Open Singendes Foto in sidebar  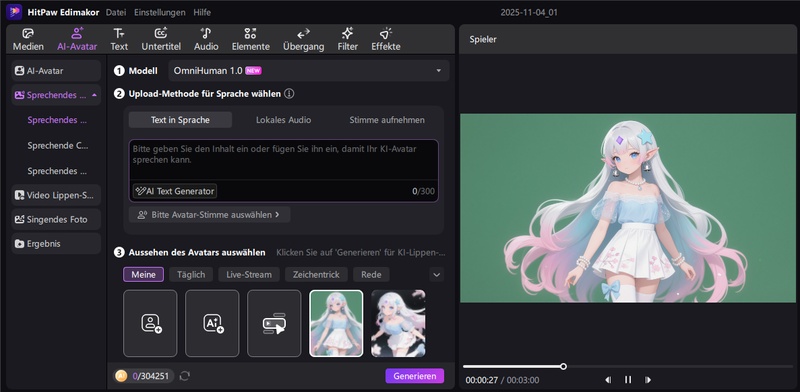click(56, 219)
